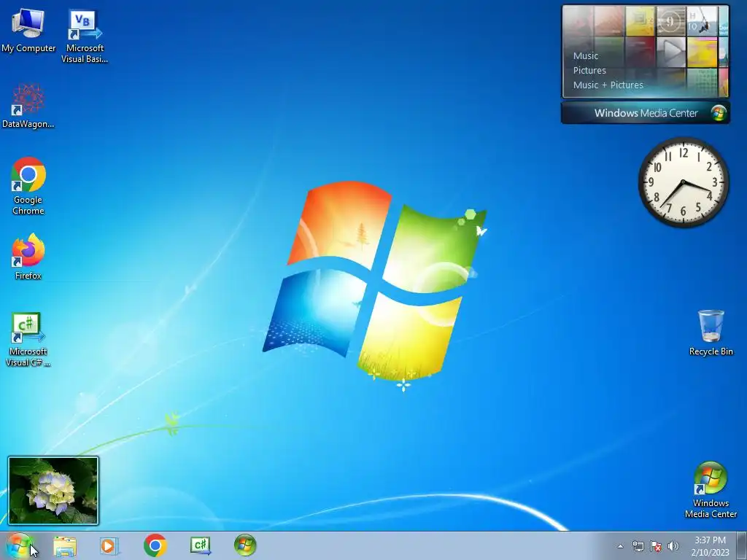
Task: Open the Action Center flag icon
Action: pyautogui.click(x=656, y=546)
